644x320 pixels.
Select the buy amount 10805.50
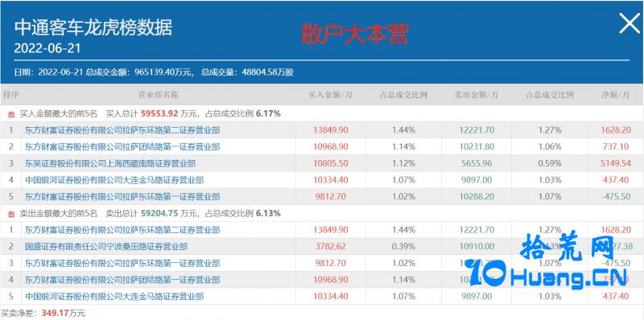(x=331, y=163)
